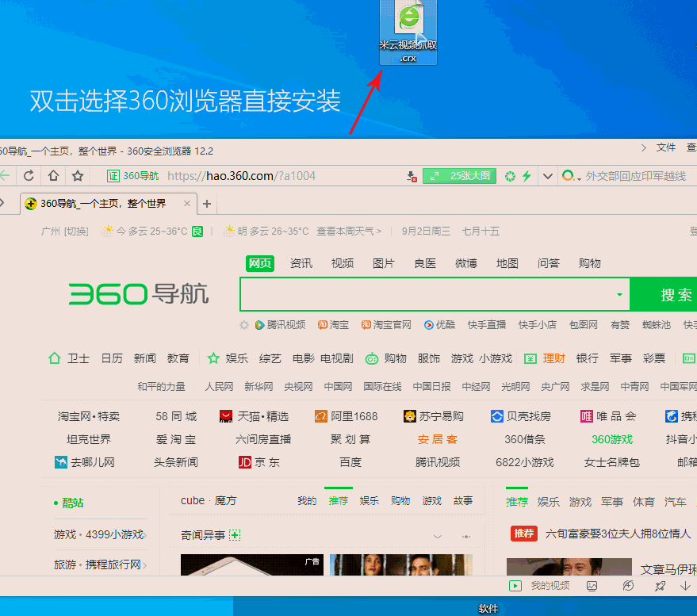This screenshot has width=697, height=616.
Task: Click the green house 卫士 icon
Action: tap(54, 358)
